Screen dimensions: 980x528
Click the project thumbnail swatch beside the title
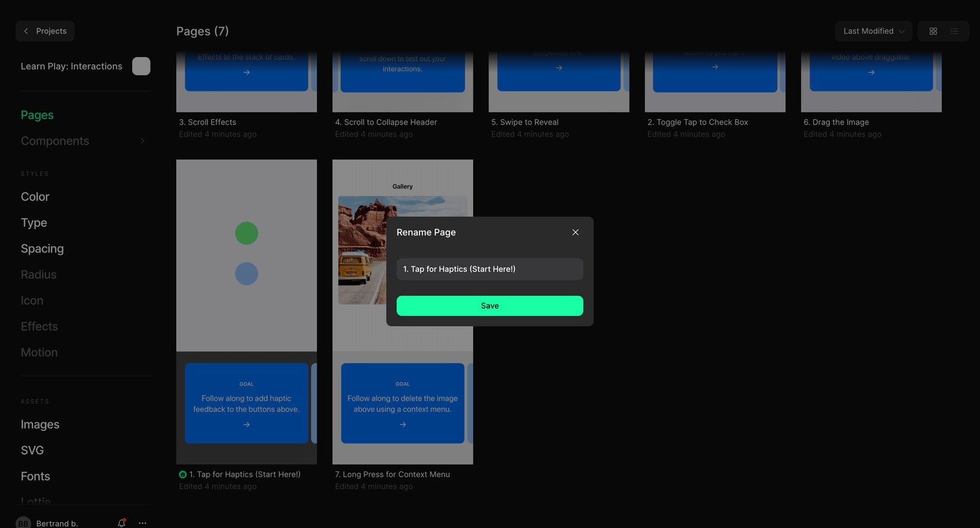(141, 66)
